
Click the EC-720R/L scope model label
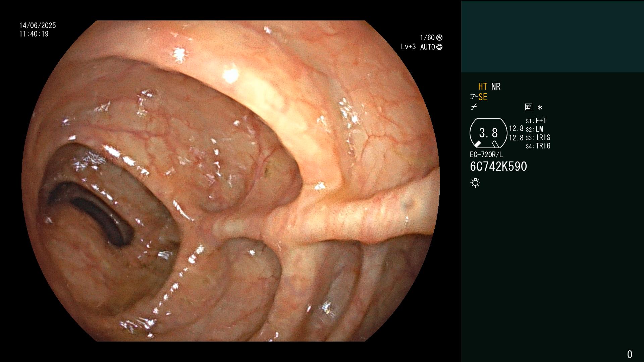click(486, 155)
